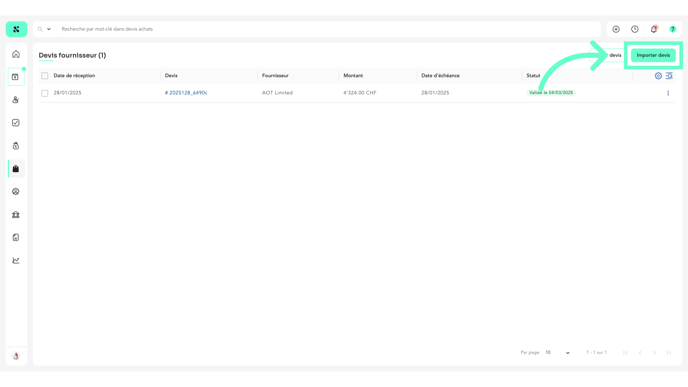Screen dimensions: 688x387
Task: Open the line chart analytics icon
Action: (x=16, y=260)
